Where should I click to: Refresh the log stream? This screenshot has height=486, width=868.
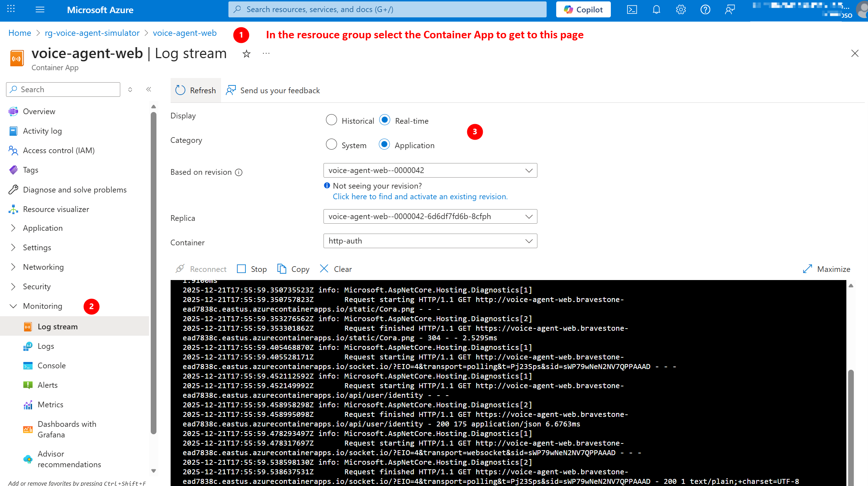click(195, 90)
